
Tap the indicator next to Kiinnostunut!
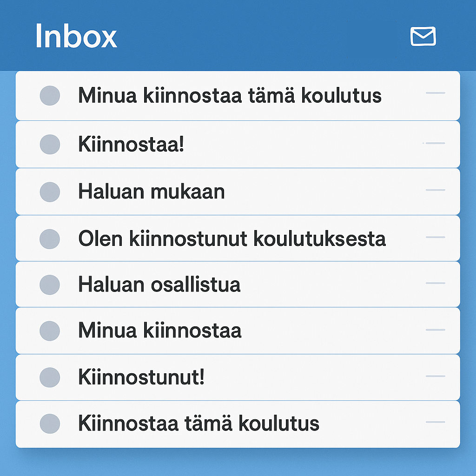(49, 377)
